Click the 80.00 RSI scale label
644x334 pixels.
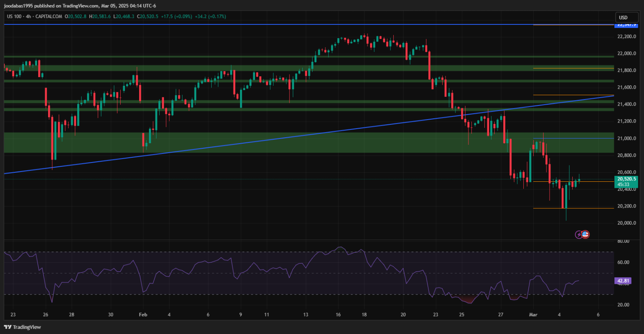point(623,241)
